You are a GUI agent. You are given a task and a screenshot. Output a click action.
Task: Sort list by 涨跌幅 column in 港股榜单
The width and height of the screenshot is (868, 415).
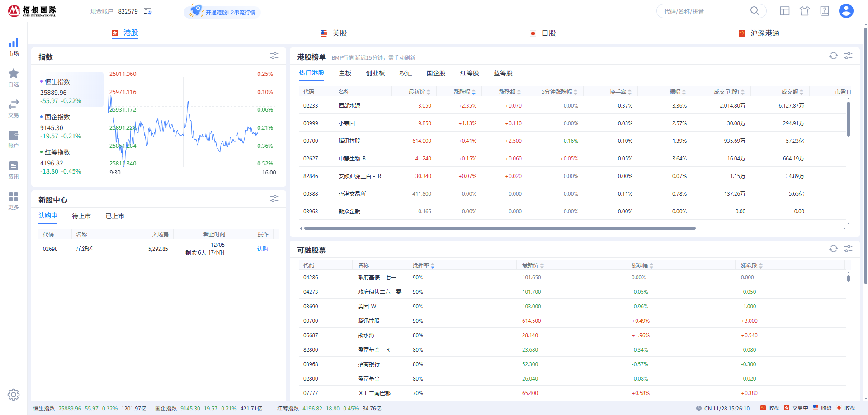click(x=464, y=92)
